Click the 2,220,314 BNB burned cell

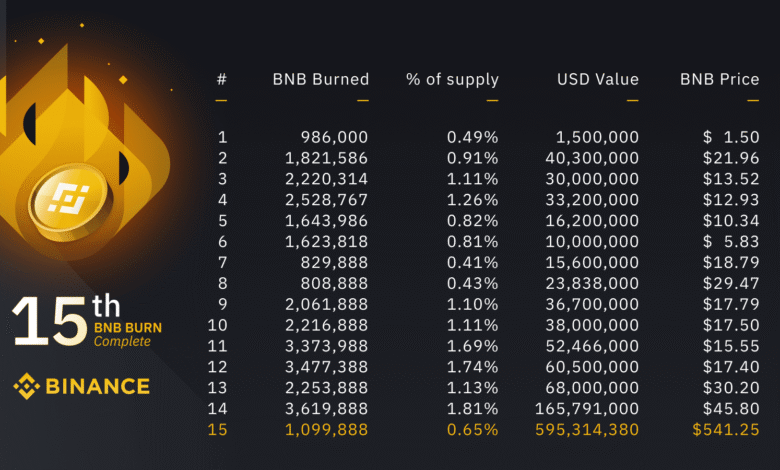pyautogui.click(x=326, y=179)
